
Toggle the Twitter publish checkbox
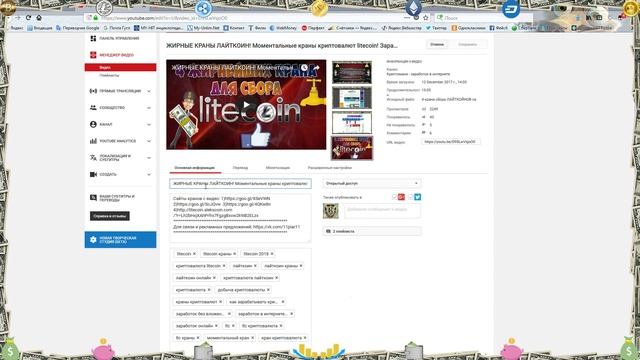pos(411,197)
